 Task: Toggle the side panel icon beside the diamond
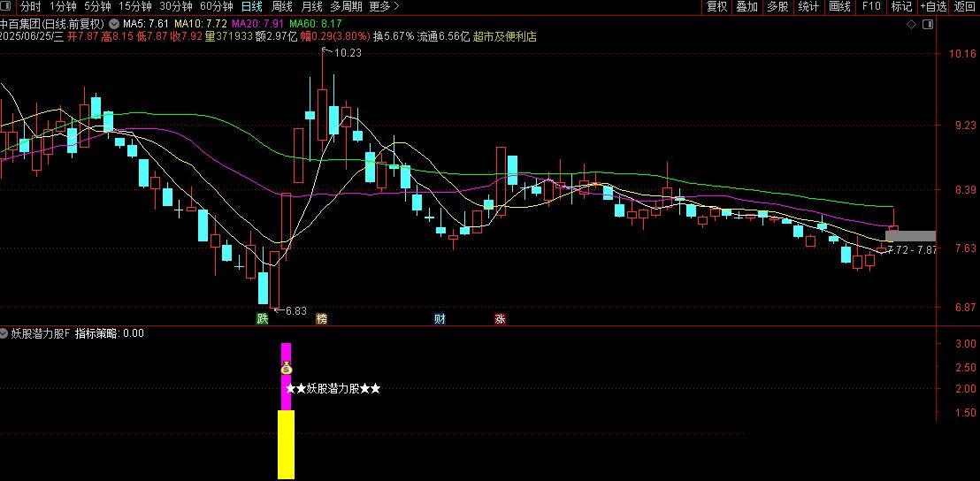pyautogui.click(x=927, y=25)
